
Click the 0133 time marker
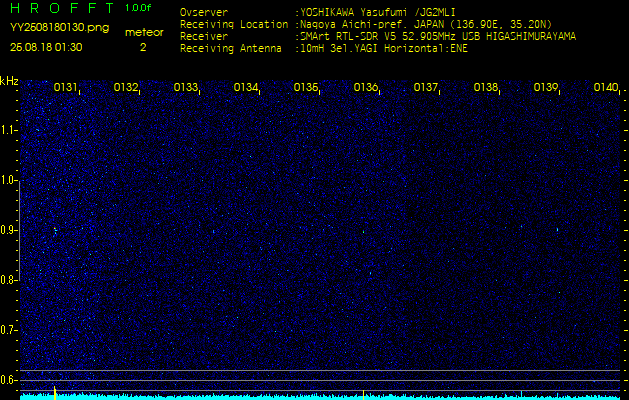(185, 87)
